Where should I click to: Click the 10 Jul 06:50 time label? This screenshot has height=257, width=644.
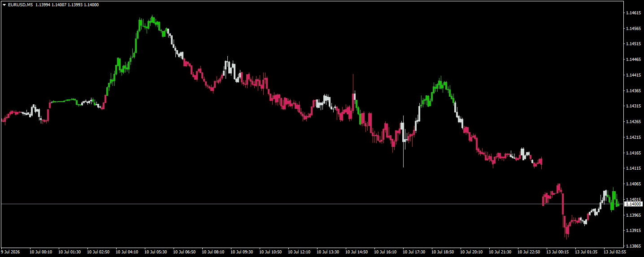tap(184, 252)
